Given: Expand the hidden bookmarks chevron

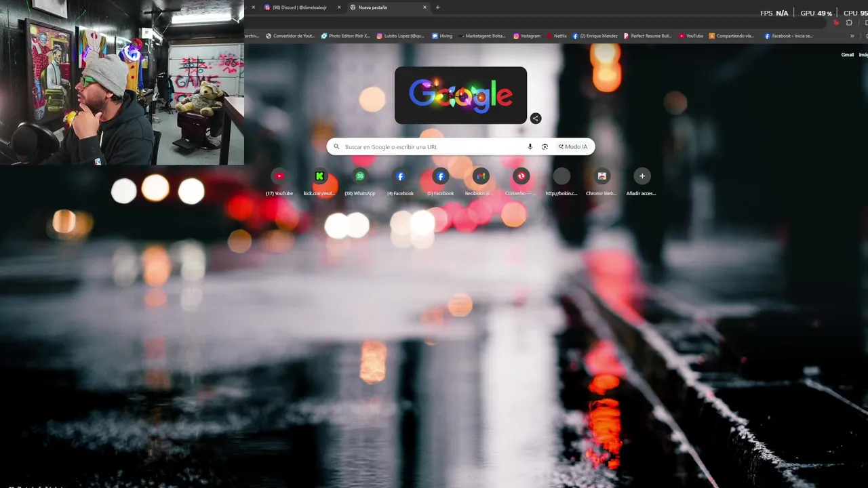Looking at the screenshot, I should 852,36.
